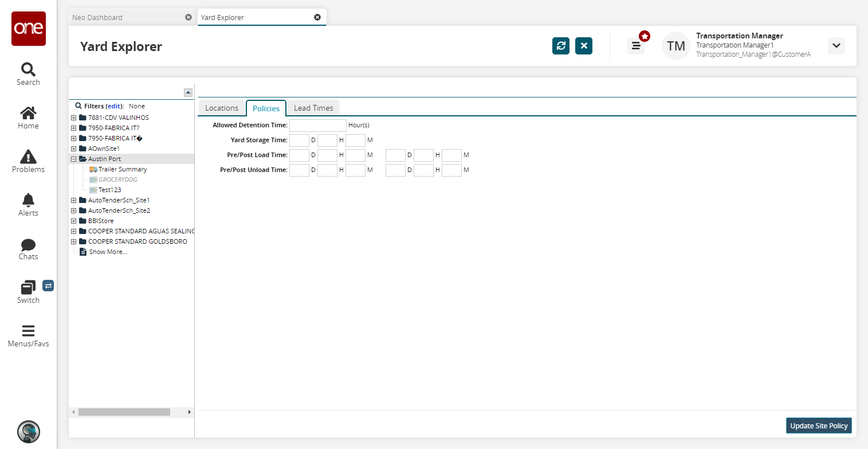Switch to the Lead Times tab
Image resolution: width=868 pixels, height=449 pixels.
[x=313, y=108]
